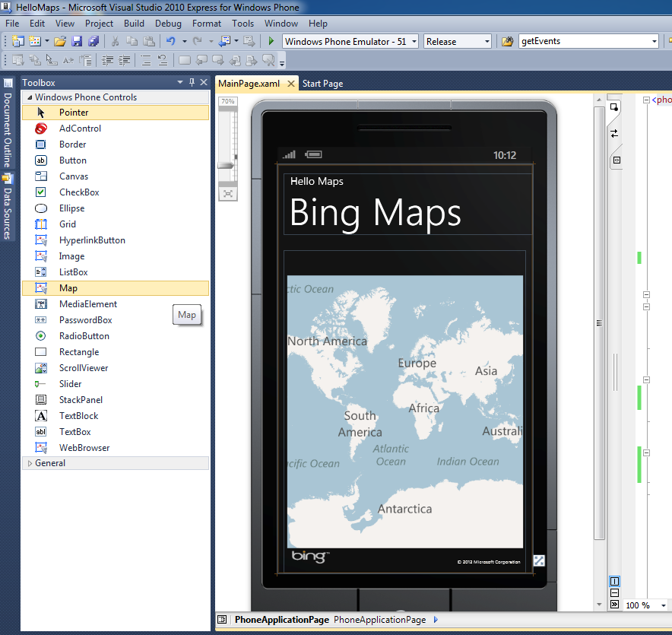Click the Copy icon in the toolbar
Screen dimensions: 672x635
point(132,41)
